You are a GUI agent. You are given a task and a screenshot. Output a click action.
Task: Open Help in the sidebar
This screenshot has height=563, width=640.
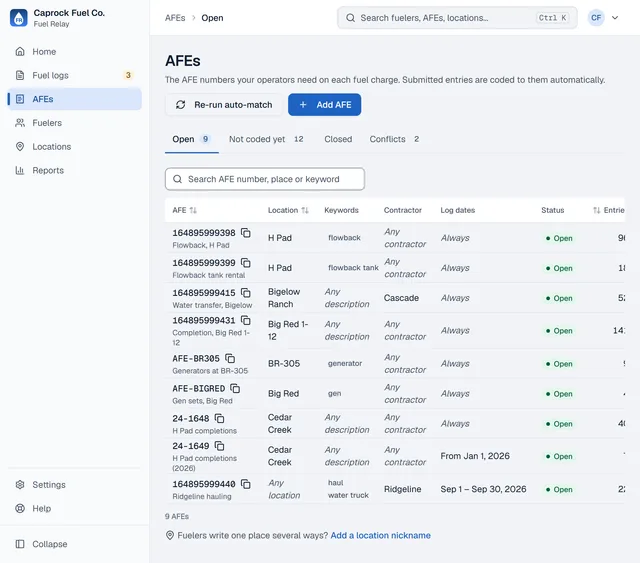pyautogui.click(x=74, y=508)
